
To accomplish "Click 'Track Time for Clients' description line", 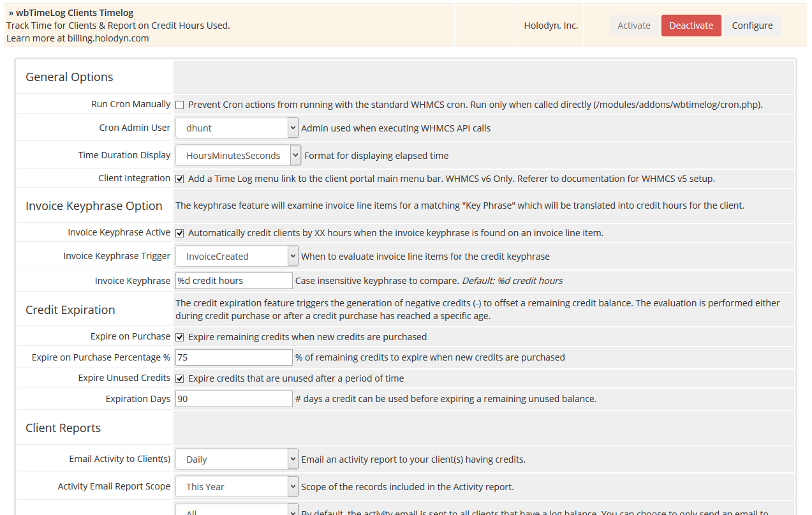I will (x=118, y=26).
